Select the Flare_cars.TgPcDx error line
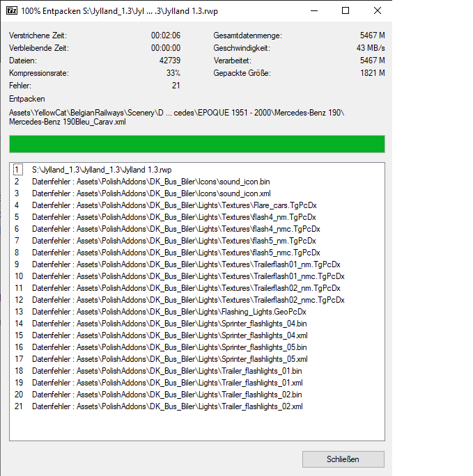This screenshot has height=476, width=473. [x=174, y=205]
